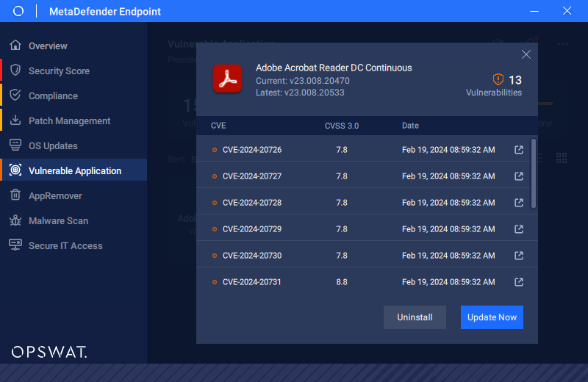Click the Vulnerable Application target icon
588x382 pixels.
point(15,170)
